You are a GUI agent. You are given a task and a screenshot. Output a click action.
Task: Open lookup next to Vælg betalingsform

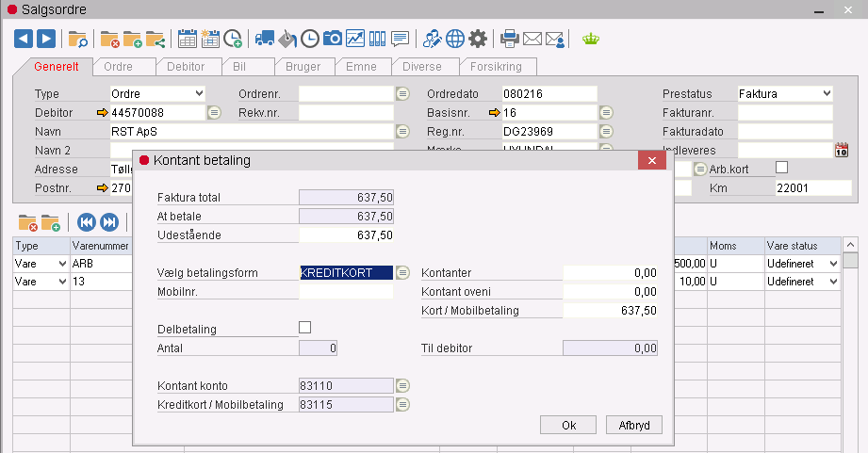click(403, 273)
